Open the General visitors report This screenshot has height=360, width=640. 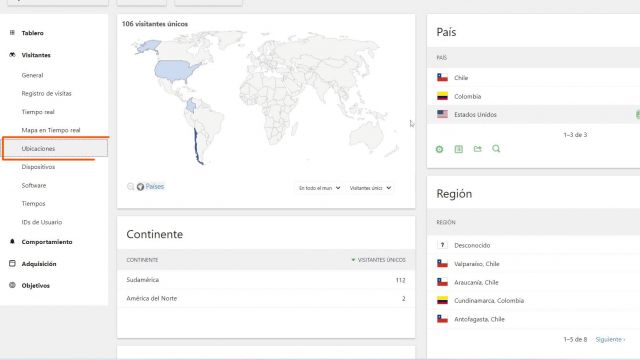pos(32,75)
